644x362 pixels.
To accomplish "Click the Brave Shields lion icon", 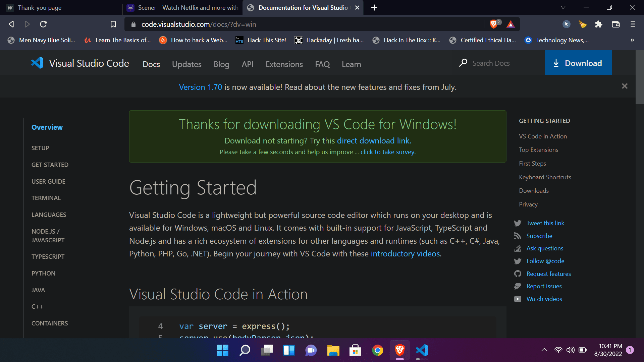I will [493, 24].
